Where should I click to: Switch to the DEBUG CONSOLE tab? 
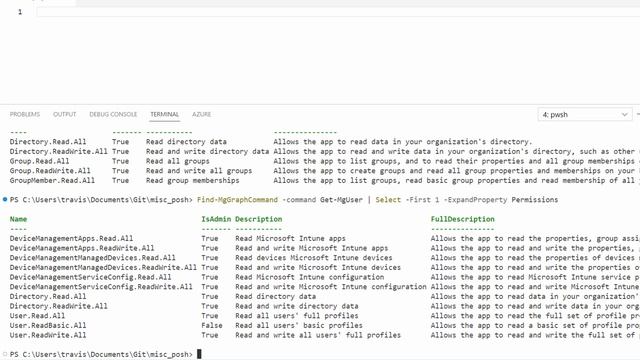point(113,114)
